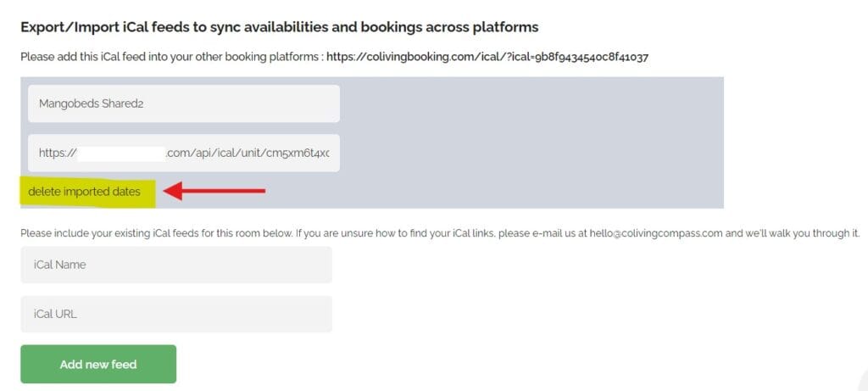Click the "delete imported dates" link

click(x=84, y=192)
